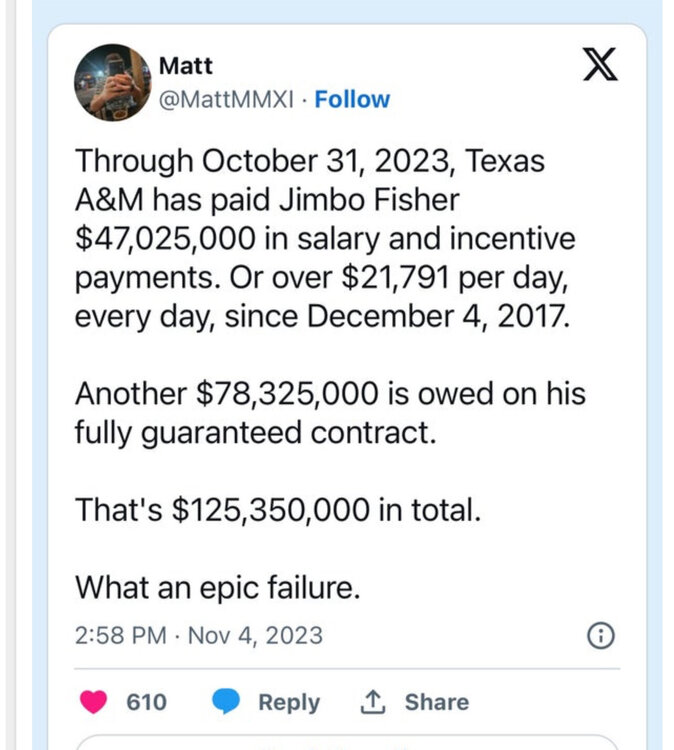Screen dimensions: 674x750
Task: Click the "What an epic failure" line
Action: tap(218, 587)
